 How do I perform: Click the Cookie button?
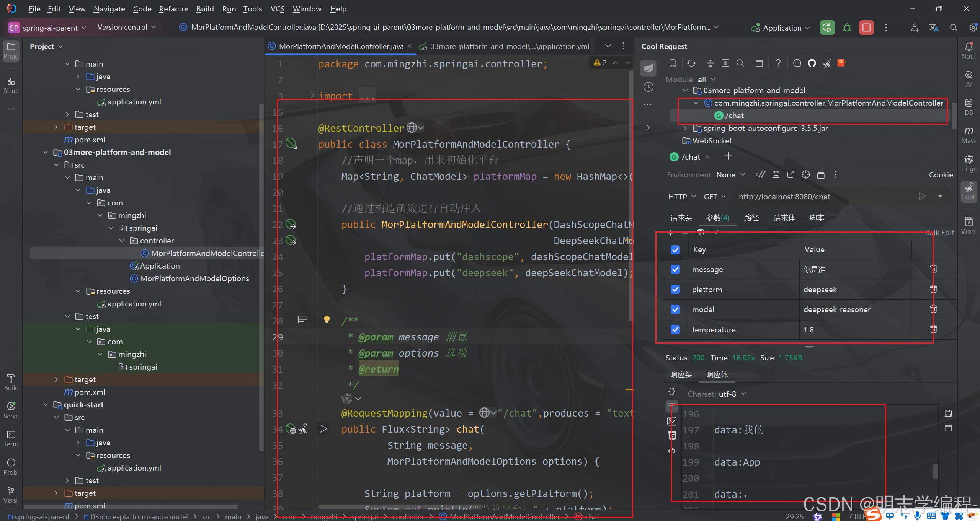point(941,175)
